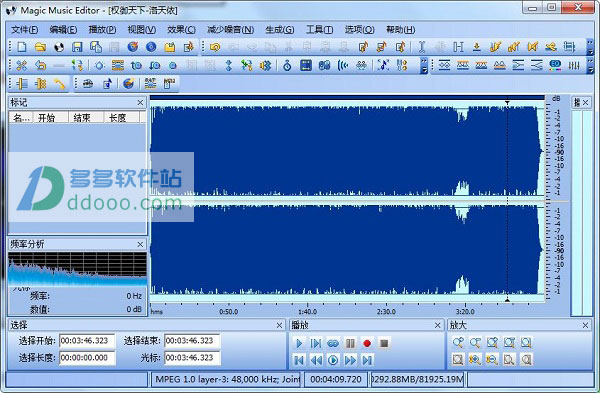Screen dimensions: 600x393
Task: Click the New file icon
Action: pyautogui.click(x=22, y=47)
